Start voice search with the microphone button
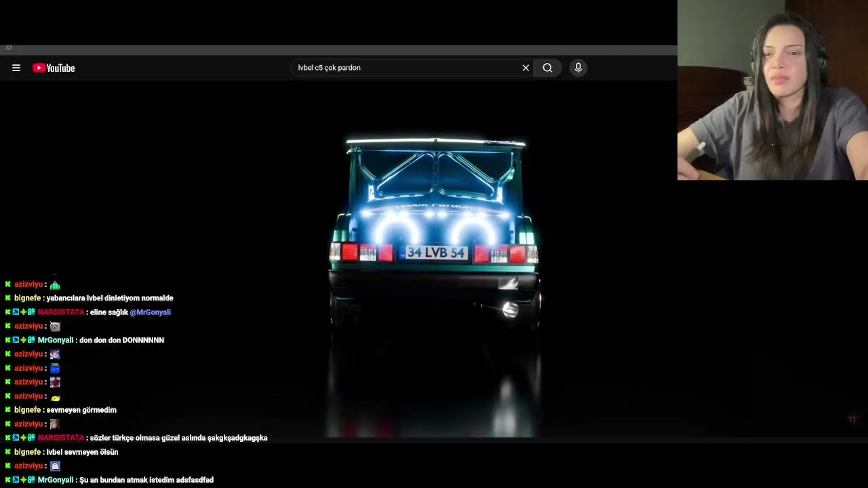This screenshot has width=868, height=488. tap(578, 68)
